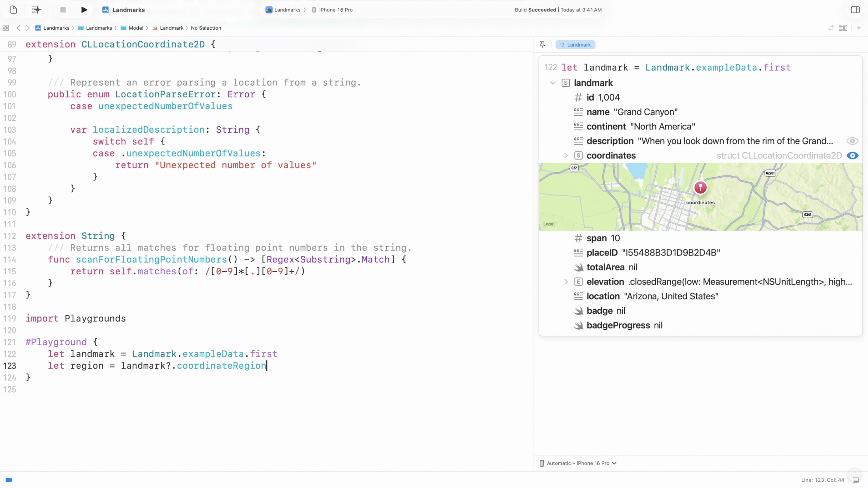Select the Landmark playground tab
Viewport: 868px width, 488px height.
(x=575, y=44)
